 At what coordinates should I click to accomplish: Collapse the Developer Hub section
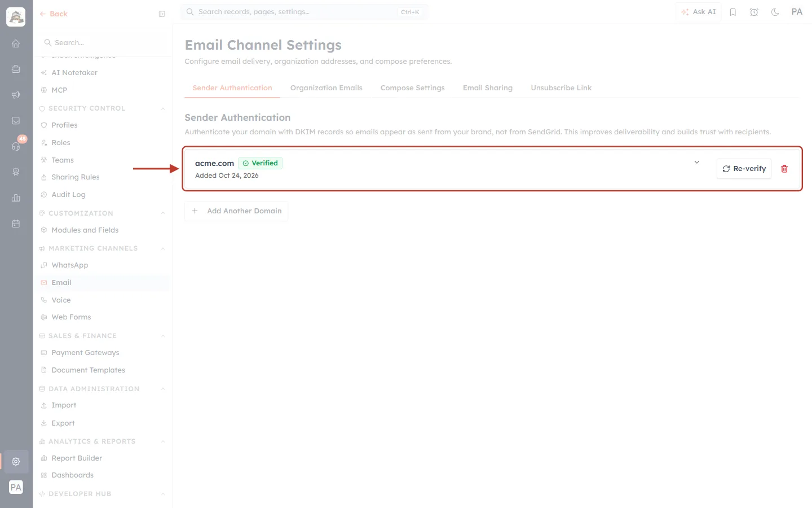(163, 494)
